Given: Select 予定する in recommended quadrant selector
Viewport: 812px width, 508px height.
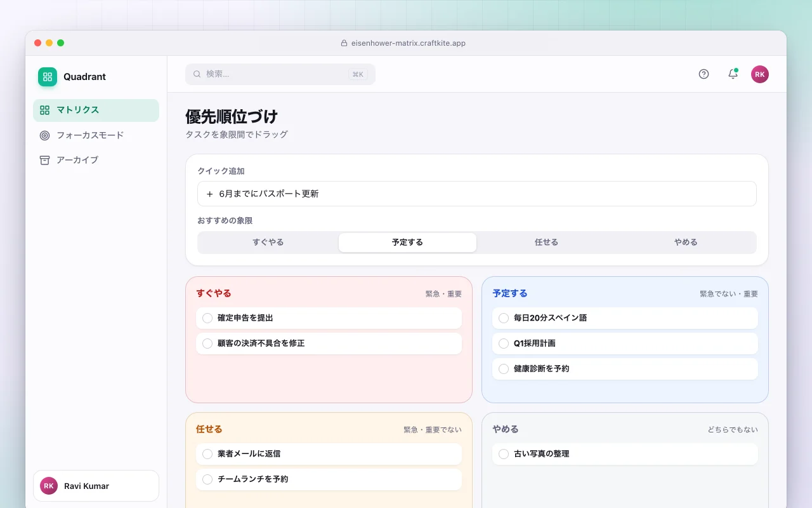Looking at the screenshot, I should pos(407,243).
